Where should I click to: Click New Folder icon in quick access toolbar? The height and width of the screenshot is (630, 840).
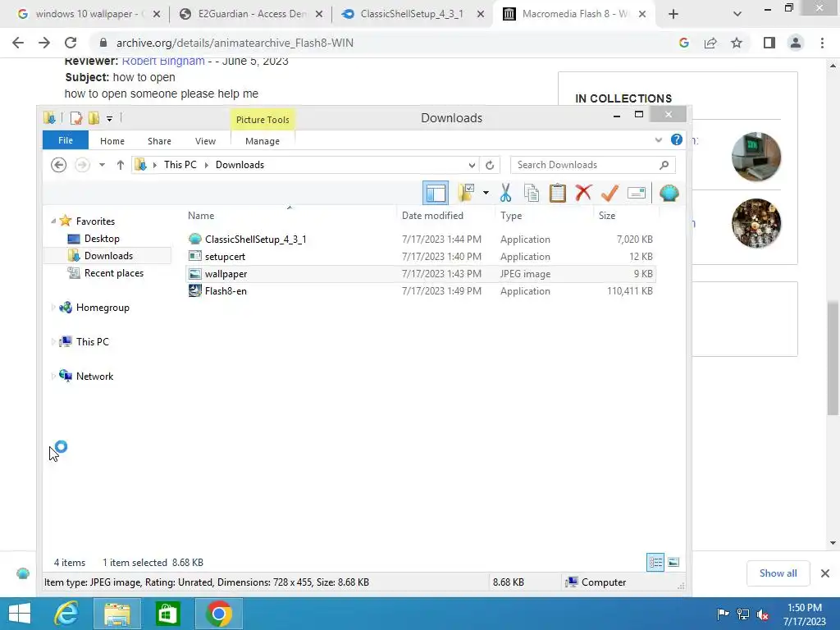pyautogui.click(x=94, y=118)
